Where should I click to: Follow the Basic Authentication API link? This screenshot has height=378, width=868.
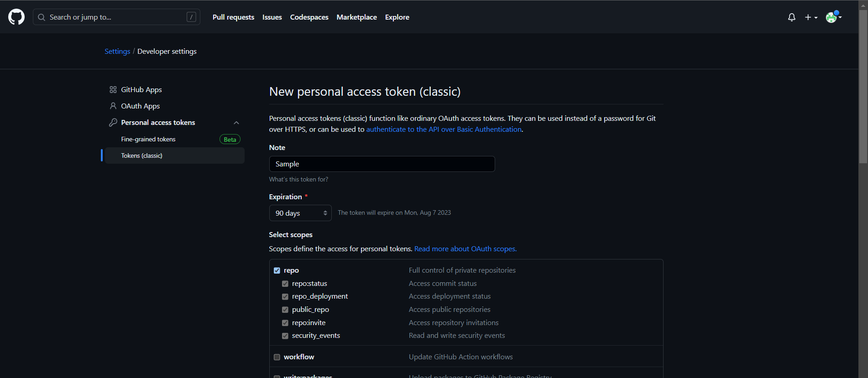(x=444, y=129)
